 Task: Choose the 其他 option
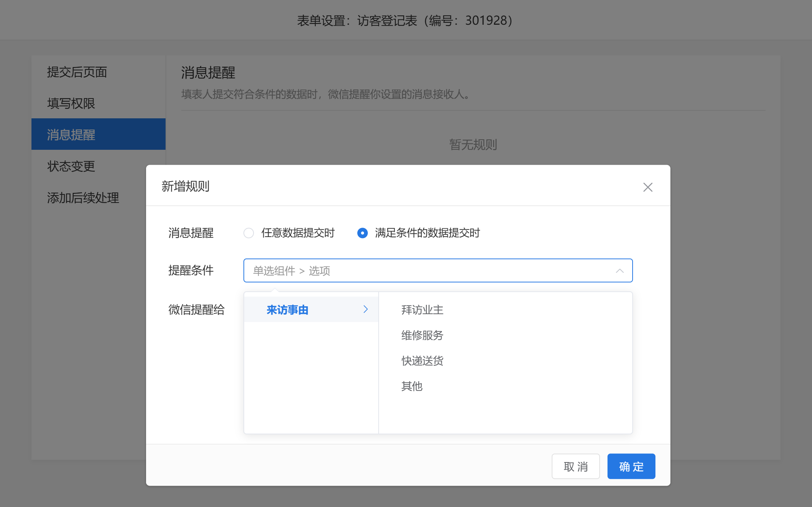coord(412,386)
